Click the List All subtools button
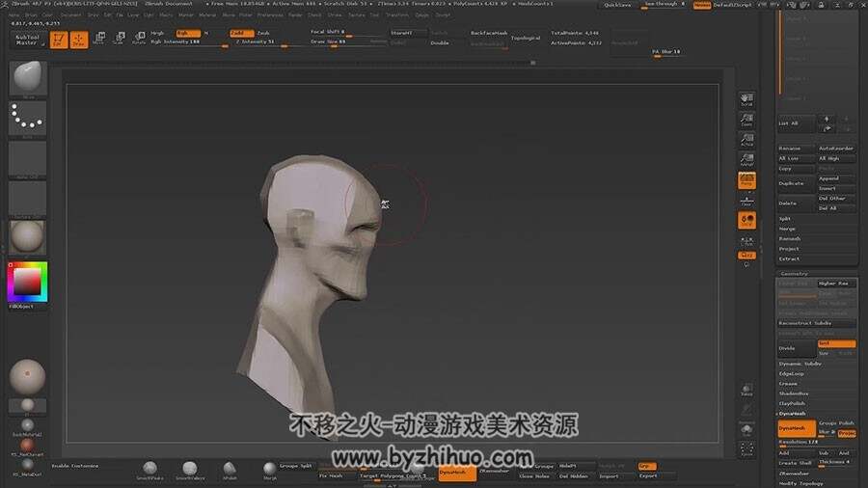 tap(796, 123)
